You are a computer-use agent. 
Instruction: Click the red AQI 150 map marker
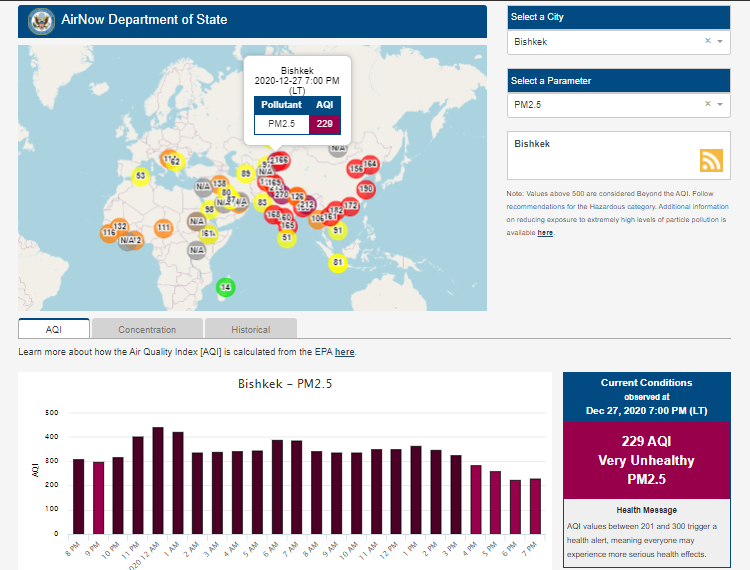point(366,188)
